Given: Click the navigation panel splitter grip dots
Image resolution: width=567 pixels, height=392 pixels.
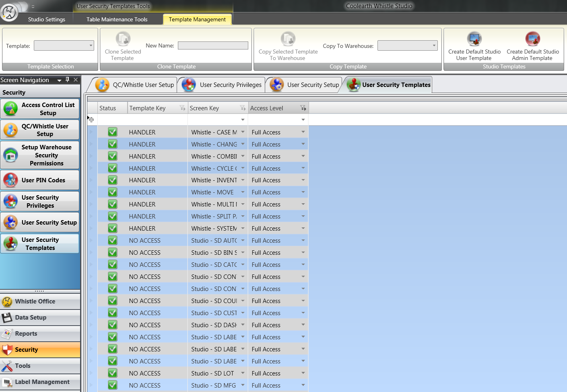Looking at the screenshot, I should (40, 291).
